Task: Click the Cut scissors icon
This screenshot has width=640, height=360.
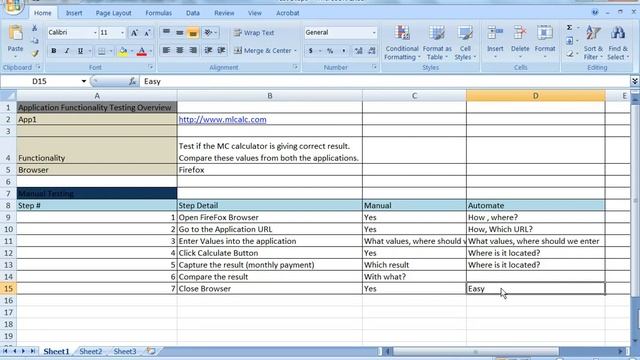Action: point(35,29)
